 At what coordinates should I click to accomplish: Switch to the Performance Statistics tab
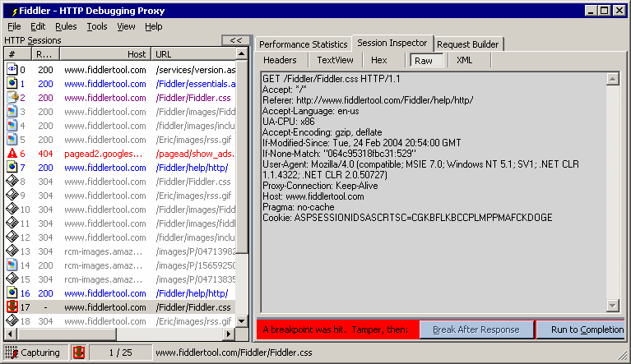[303, 44]
